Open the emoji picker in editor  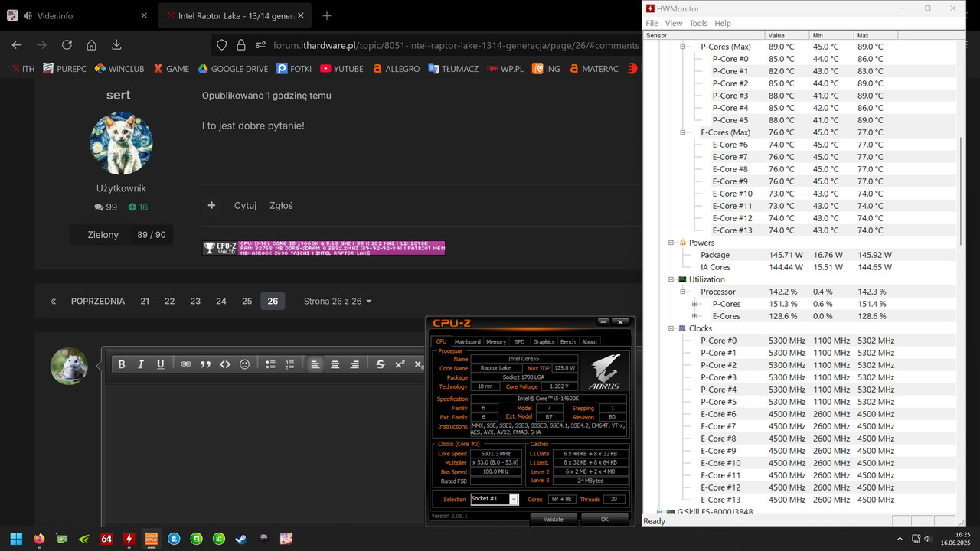pos(245,364)
